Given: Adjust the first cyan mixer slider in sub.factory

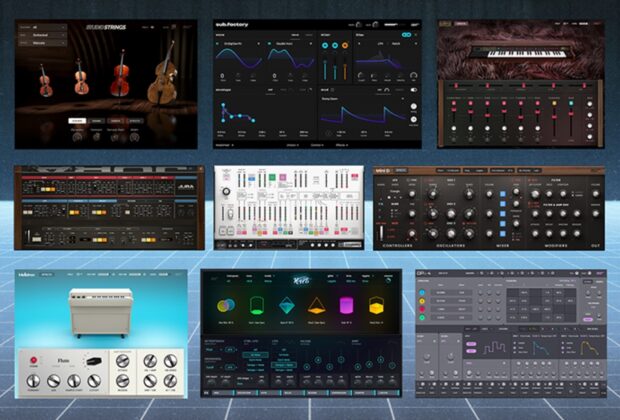Looking at the screenshot, I should (x=325, y=69).
